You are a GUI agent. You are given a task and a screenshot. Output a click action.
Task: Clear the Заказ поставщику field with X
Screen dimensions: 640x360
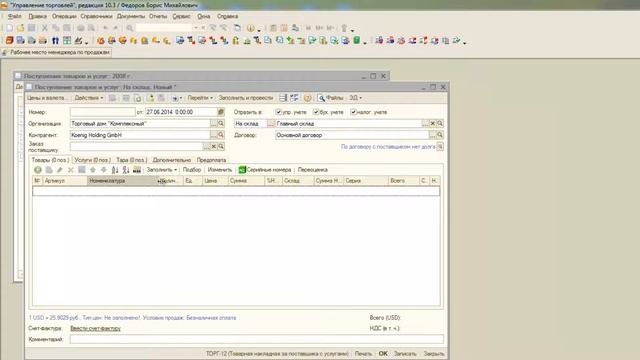tap(213, 146)
